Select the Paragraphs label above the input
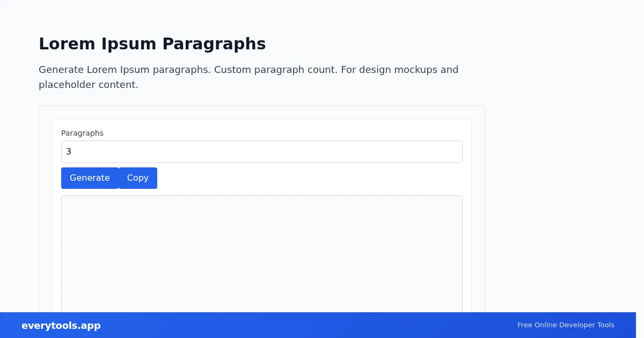The image size is (644, 338). [x=82, y=133]
